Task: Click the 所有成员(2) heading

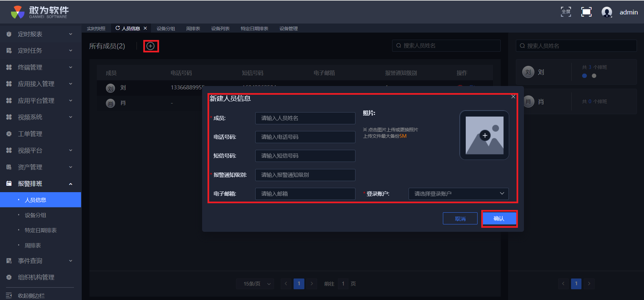Action: (107, 46)
